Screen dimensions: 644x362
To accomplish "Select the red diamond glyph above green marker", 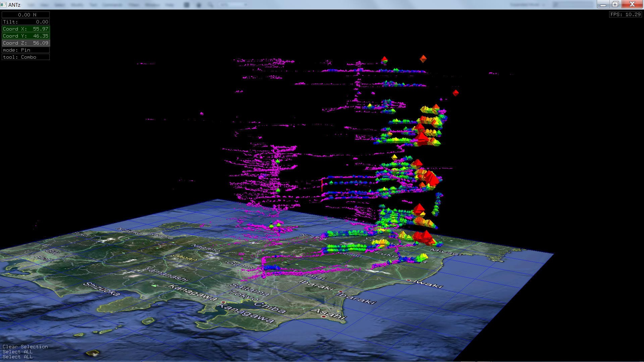I will [384, 59].
